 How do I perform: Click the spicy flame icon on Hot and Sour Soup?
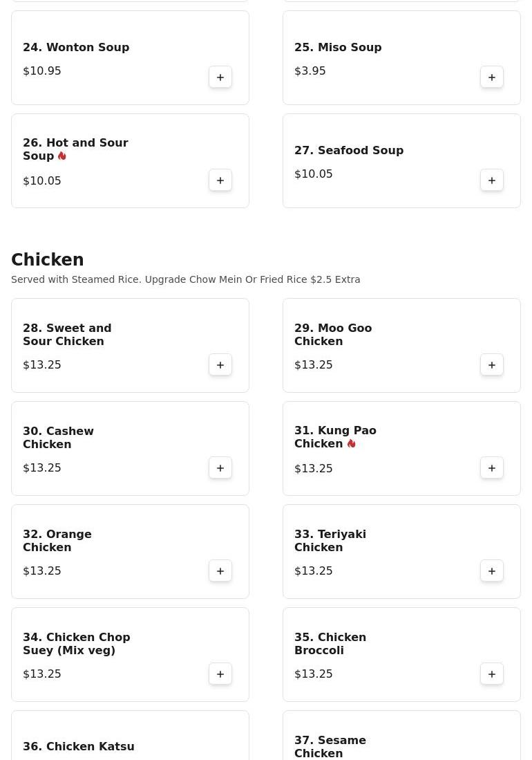(x=62, y=156)
